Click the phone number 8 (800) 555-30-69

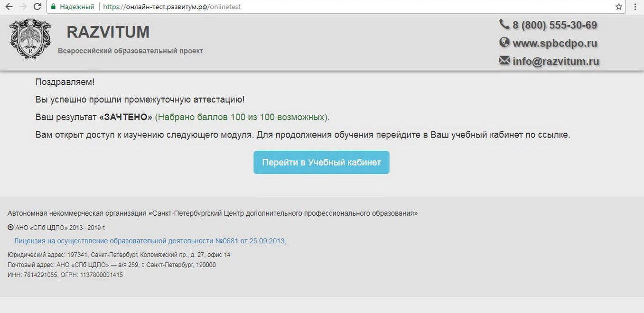pos(554,24)
